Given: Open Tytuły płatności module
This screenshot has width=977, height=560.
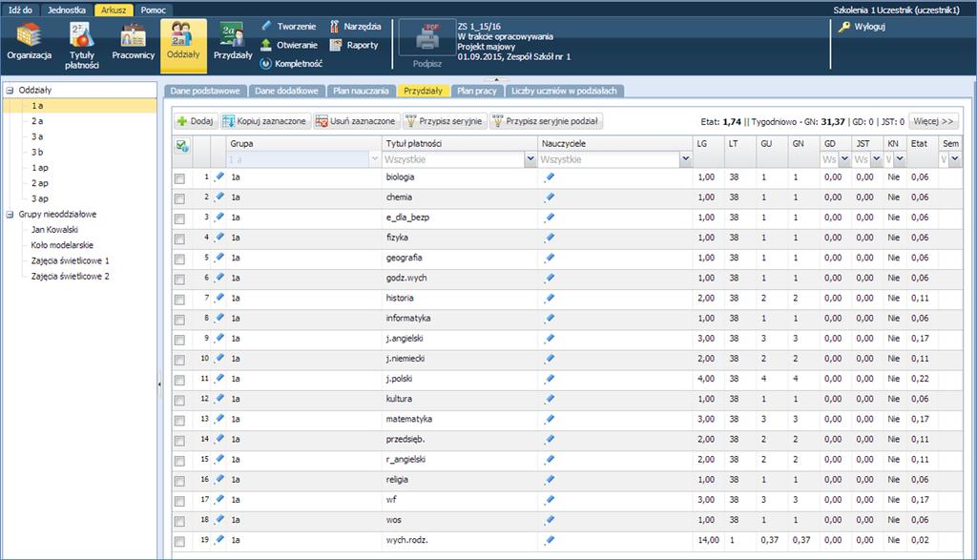Looking at the screenshot, I should pyautogui.click(x=82, y=46).
